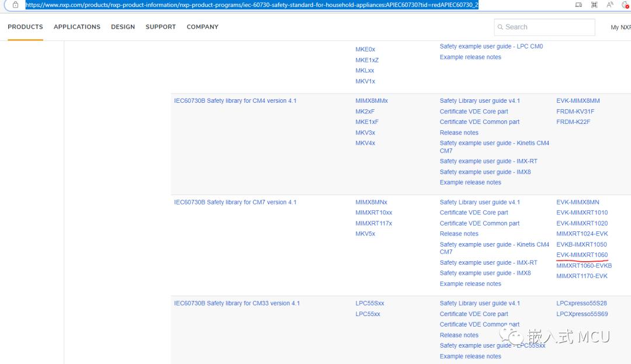This screenshot has height=364, width=631.
Task: Open Kinetis CM4 CM7 example guide in CM7 row
Action: pos(494,248)
